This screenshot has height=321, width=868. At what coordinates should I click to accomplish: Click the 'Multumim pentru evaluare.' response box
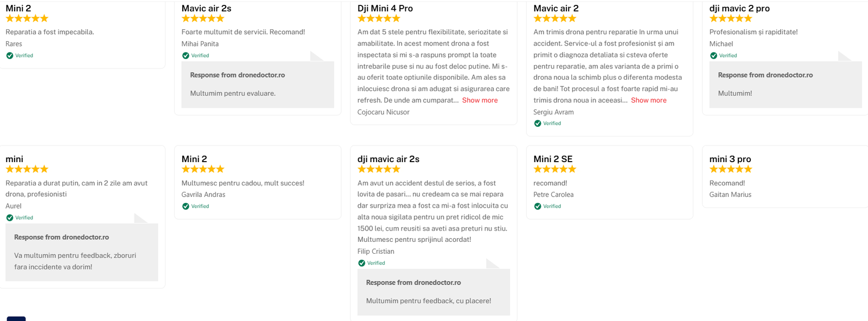258,85
